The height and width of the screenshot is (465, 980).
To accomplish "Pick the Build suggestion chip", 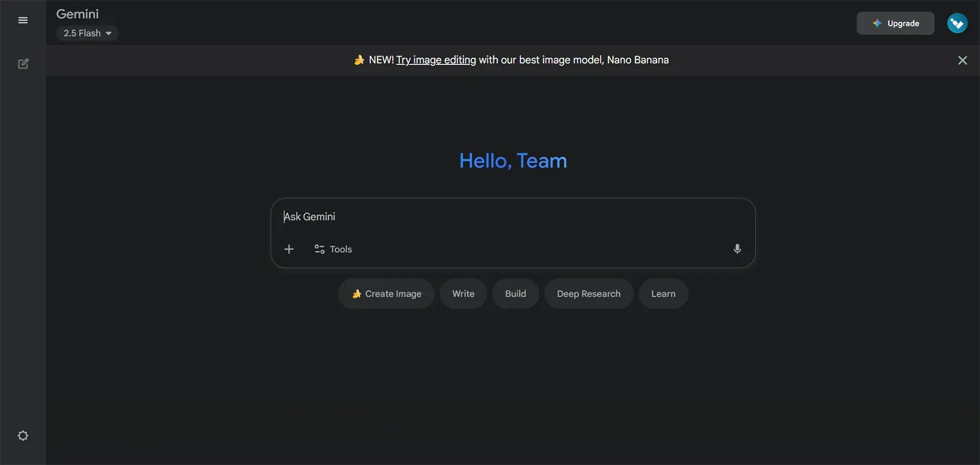I will click(x=515, y=293).
